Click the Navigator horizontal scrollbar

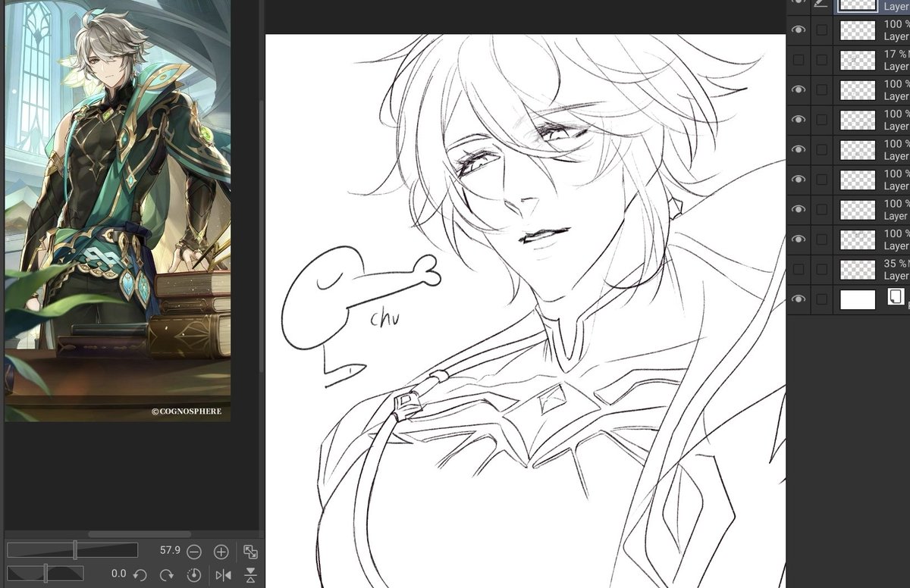click(140, 534)
